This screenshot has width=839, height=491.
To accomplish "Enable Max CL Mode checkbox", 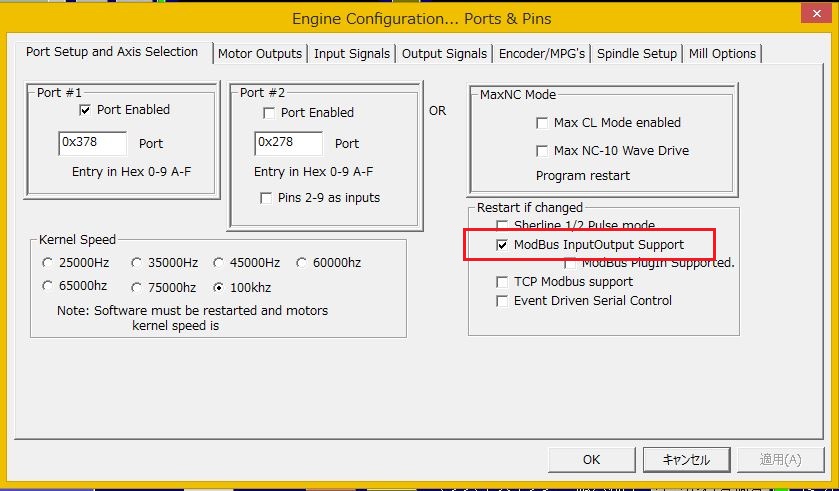I will click(542, 123).
